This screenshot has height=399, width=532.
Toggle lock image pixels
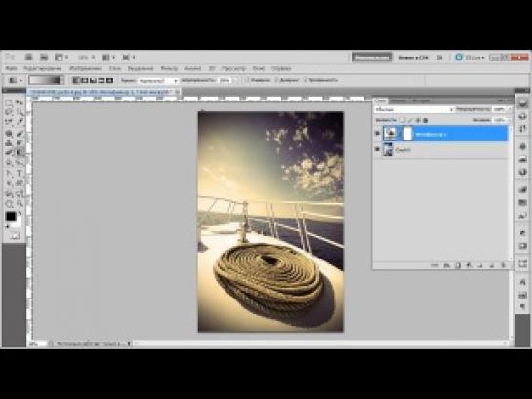tap(410, 120)
